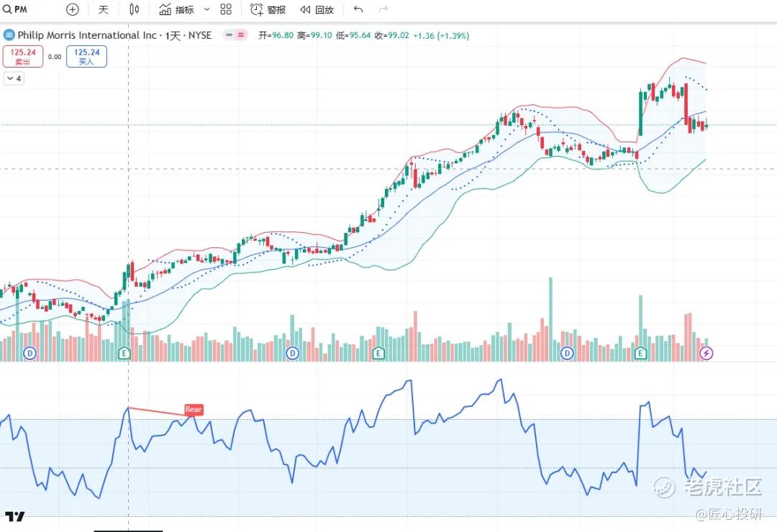Click the blue 125.24 买入 buy button
This screenshot has height=532, width=777.
86,56
